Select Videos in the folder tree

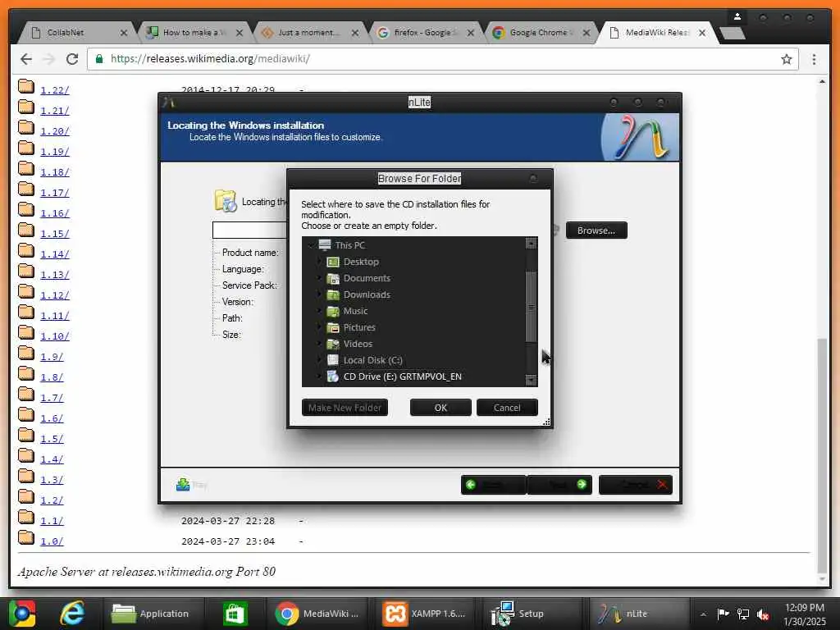click(358, 344)
